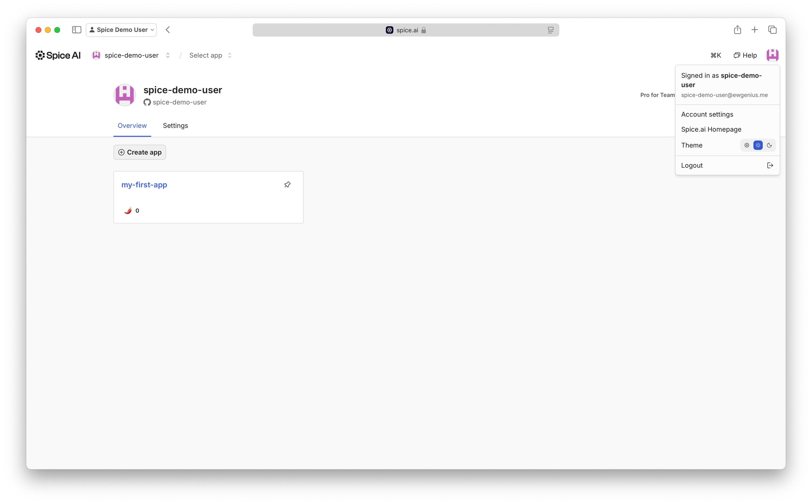
Task: Show Safari tab overview
Action: [772, 30]
